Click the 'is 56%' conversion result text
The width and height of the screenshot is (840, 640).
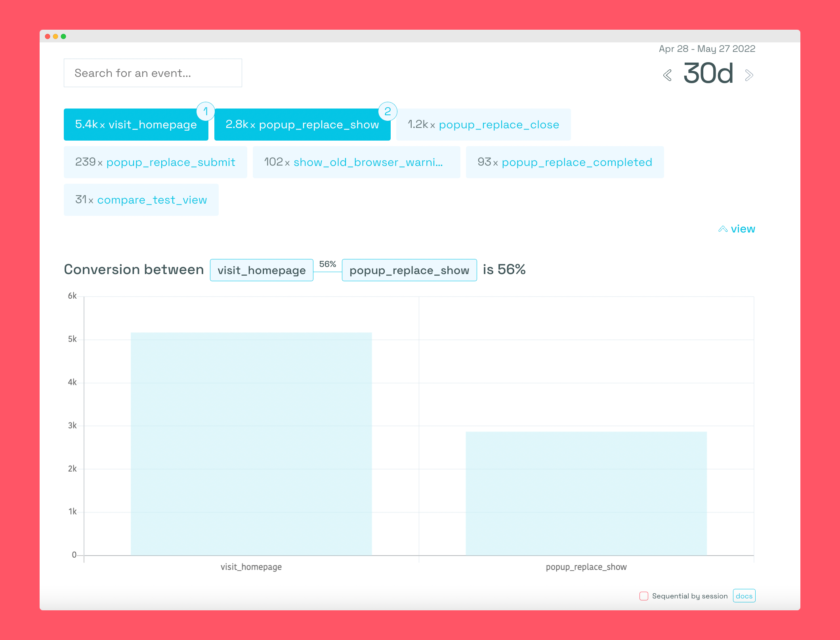[x=504, y=270]
